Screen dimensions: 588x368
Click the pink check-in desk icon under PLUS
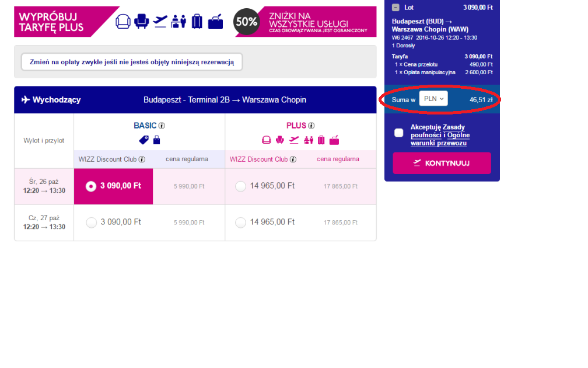pos(309,140)
